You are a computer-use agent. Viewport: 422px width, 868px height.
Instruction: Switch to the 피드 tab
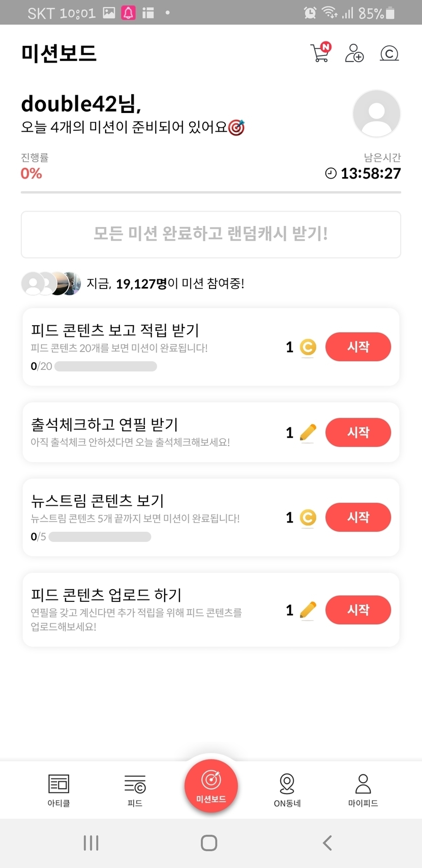(135, 790)
